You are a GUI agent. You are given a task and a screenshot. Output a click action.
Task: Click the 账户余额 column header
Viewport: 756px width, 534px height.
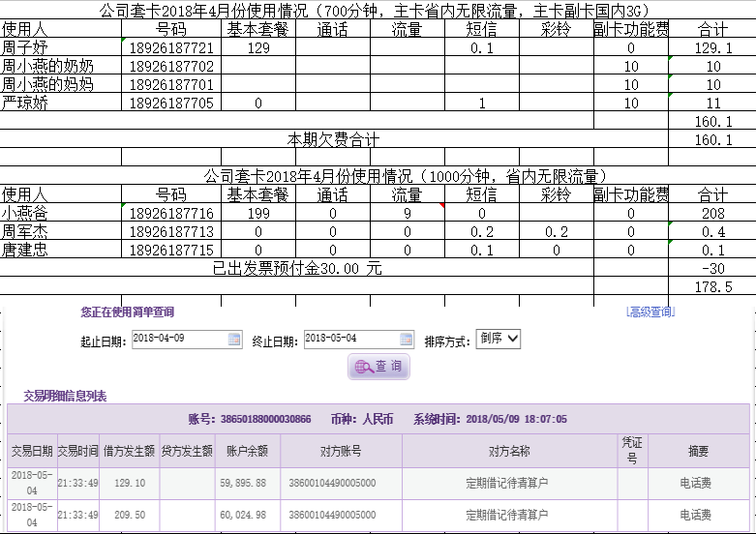(247, 451)
